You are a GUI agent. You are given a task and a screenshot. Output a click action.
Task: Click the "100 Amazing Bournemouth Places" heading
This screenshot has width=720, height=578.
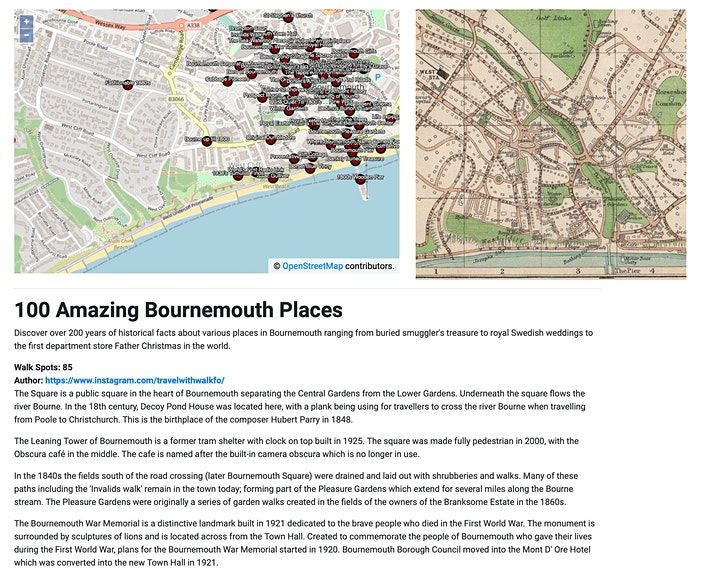[178, 310]
